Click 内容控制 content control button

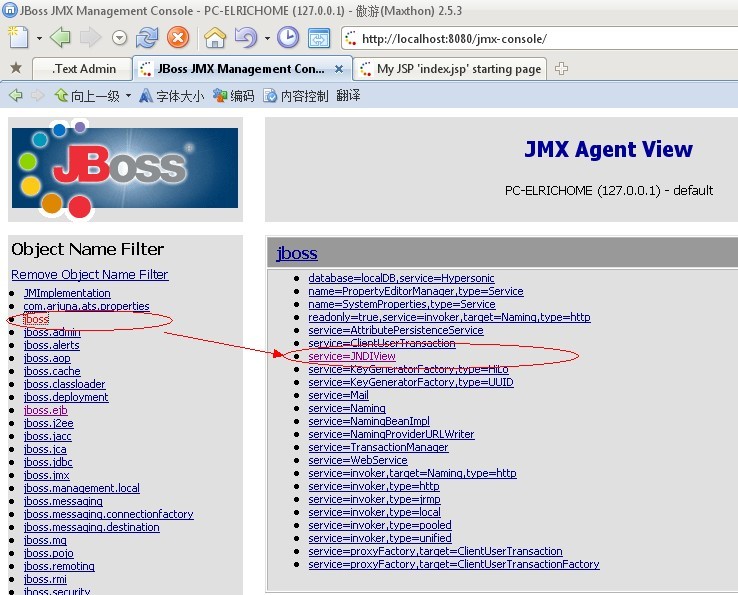coord(296,96)
